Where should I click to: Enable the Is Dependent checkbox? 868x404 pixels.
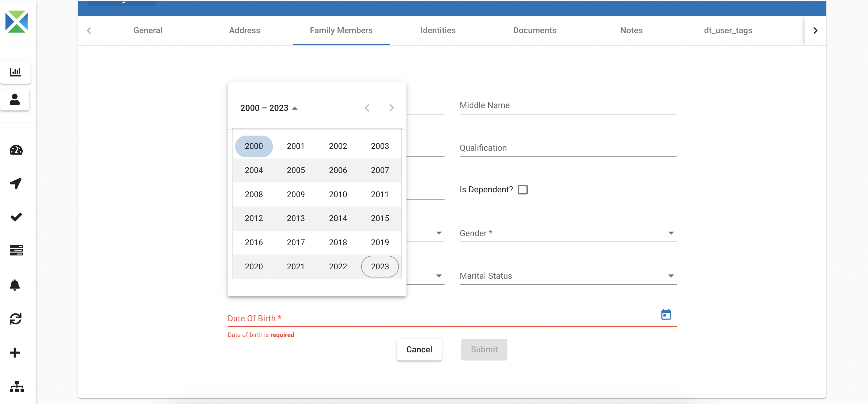click(x=523, y=189)
